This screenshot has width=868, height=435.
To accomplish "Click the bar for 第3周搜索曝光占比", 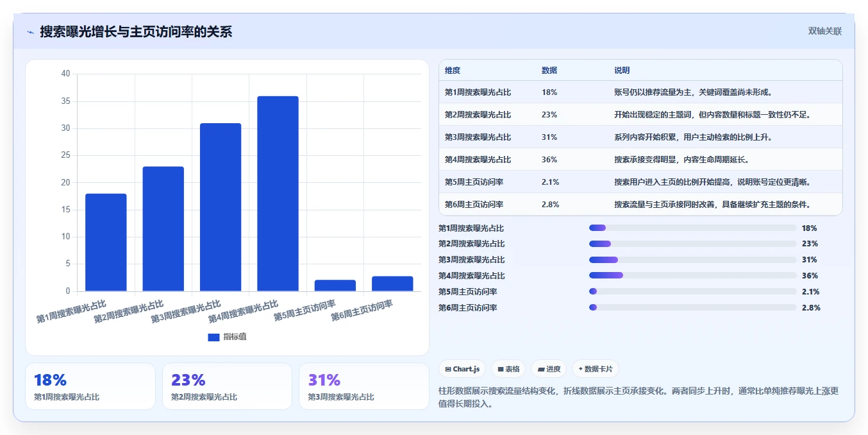I will coord(221,207).
